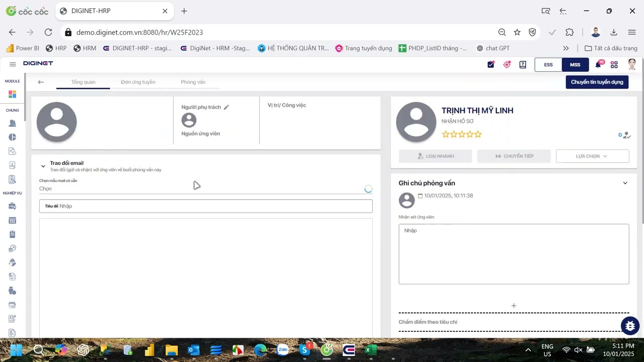
Task: Set the candidate rating to five stars
Action: pyautogui.click(x=478, y=134)
